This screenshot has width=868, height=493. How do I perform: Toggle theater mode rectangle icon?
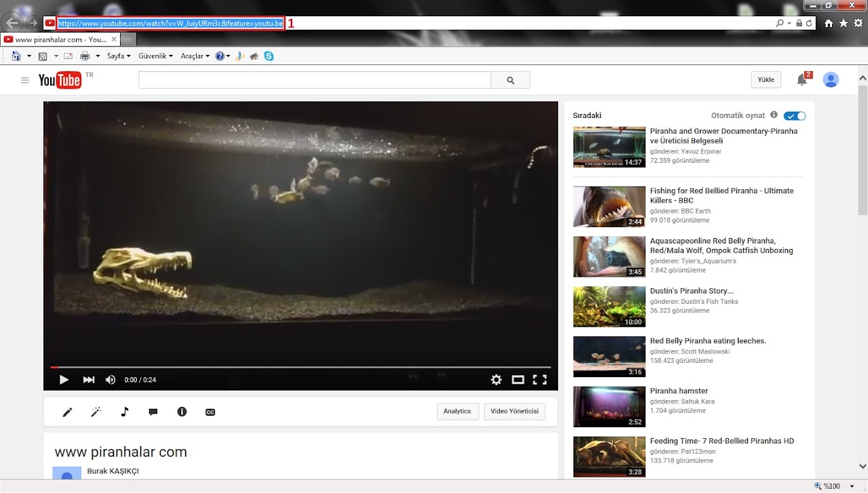[518, 380]
